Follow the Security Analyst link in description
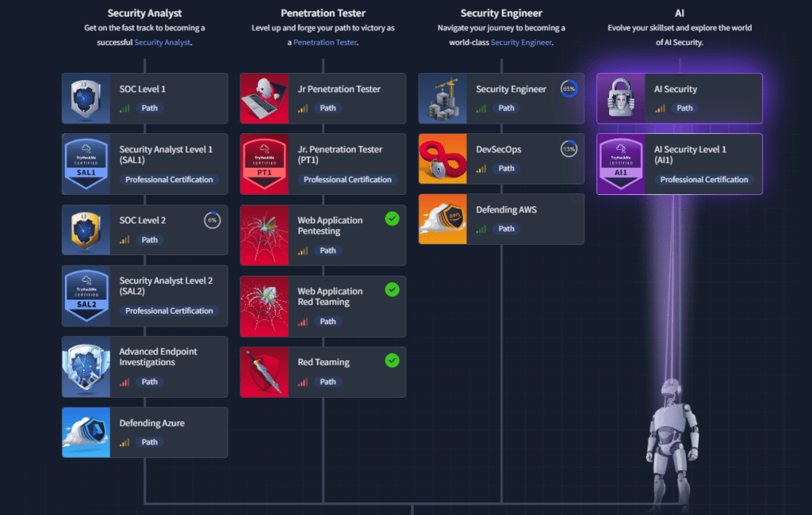Image resolution: width=812 pixels, height=515 pixels. click(x=162, y=43)
